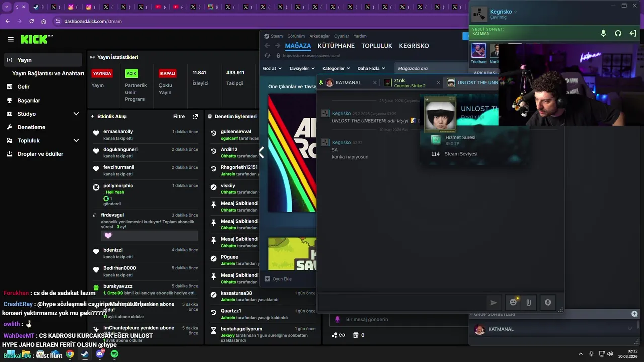Close the KATMANAL chat tab
644x362 pixels.
tap(375, 83)
